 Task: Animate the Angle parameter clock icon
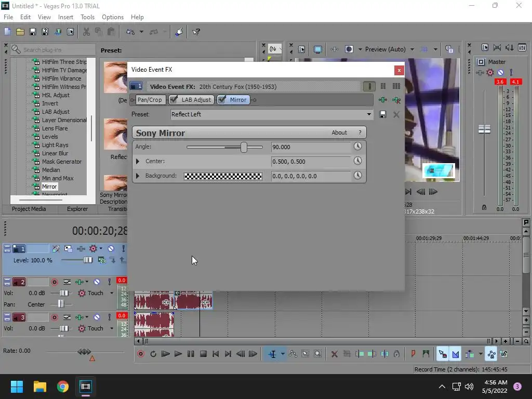pyautogui.click(x=357, y=146)
